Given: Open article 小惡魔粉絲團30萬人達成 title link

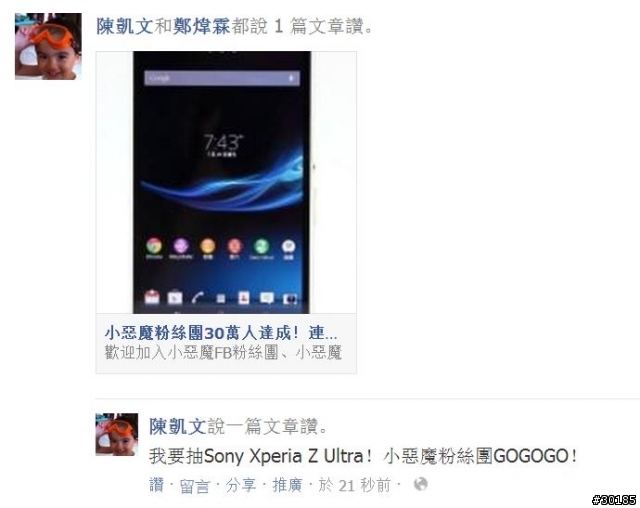Looking at the screenshot, I should (221, 333).
